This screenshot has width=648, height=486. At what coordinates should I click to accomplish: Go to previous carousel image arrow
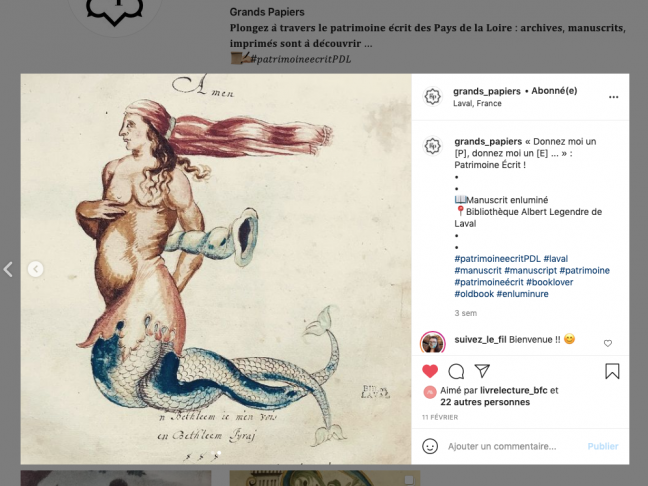pos(36,269)
